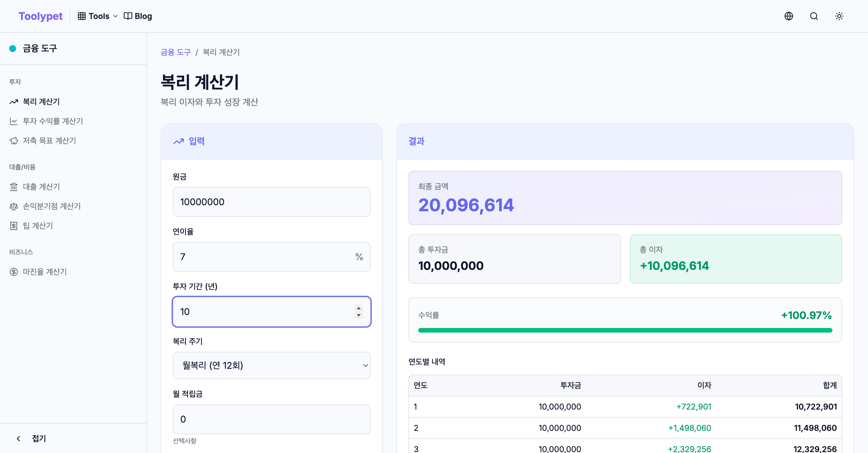
Task: Open 팁 계산기 receipt icon item
Action: 37,226
